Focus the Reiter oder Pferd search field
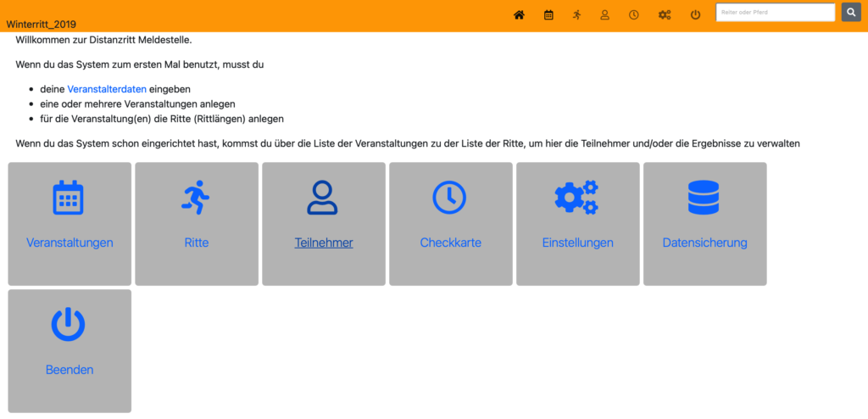The height and width of the screenshot is (419, 868). (775, 12)
